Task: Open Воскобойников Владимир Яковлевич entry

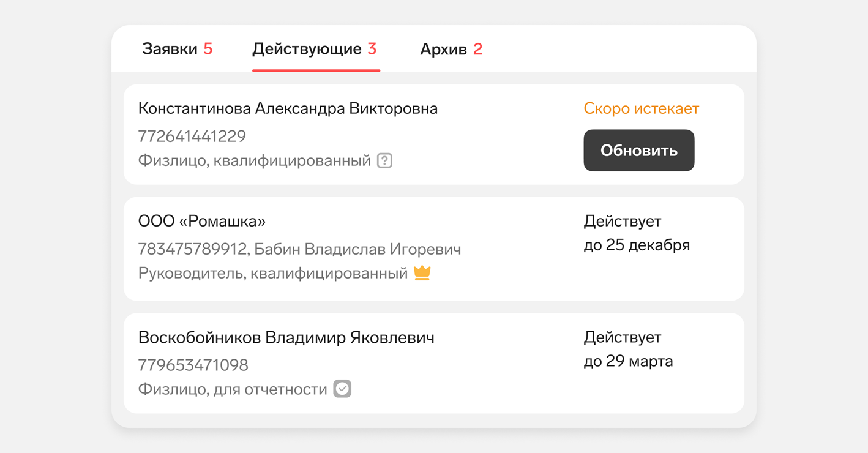Action: click(x=286, y=337)
